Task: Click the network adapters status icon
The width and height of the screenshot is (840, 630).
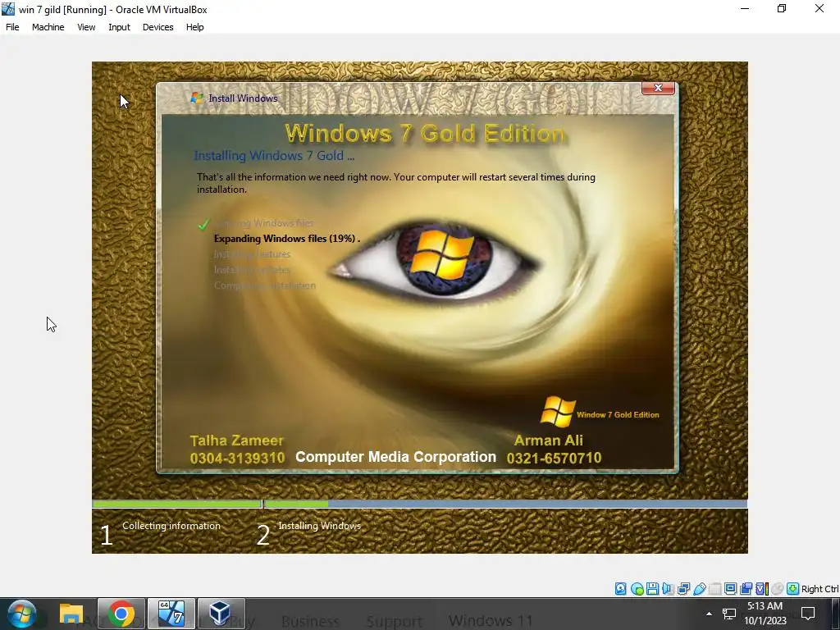Action: pyautogui.click(x=683, y=589)
